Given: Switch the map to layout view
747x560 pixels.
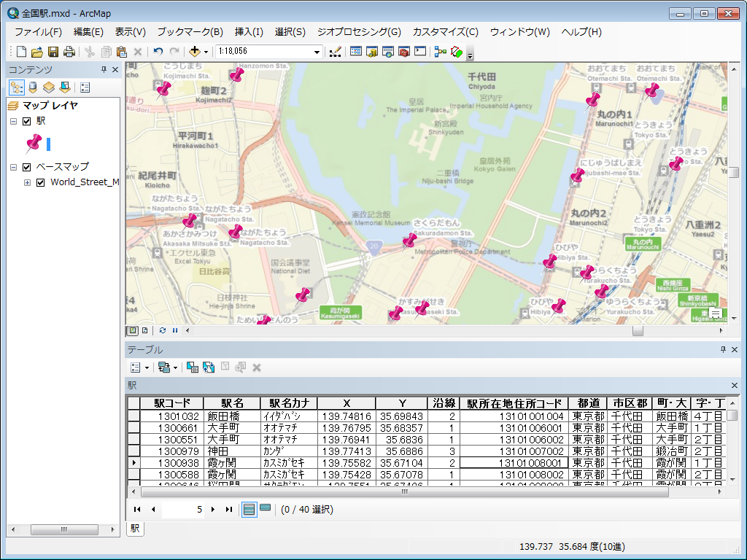Looking at the screenshot, I should pos(145,330).
